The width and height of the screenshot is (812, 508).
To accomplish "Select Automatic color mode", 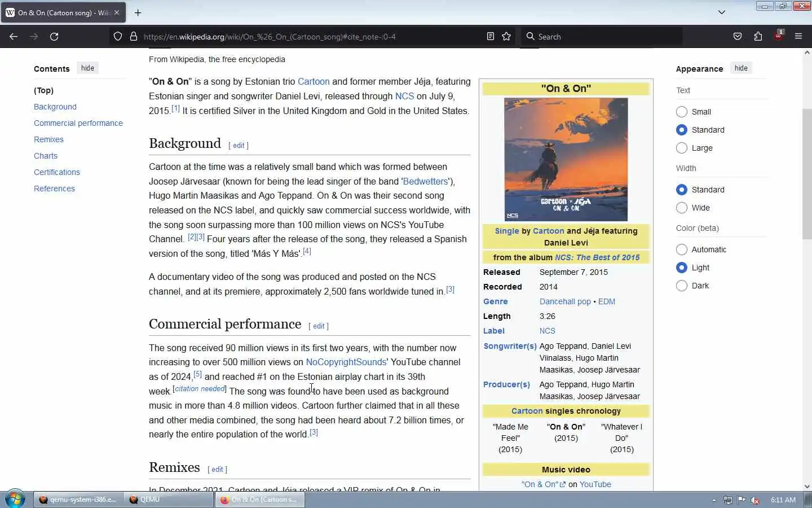I will pos(682,249).
